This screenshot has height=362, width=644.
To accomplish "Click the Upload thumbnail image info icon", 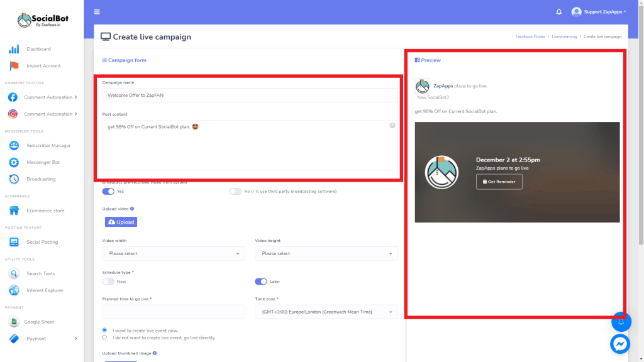I will tap(155, 353).
